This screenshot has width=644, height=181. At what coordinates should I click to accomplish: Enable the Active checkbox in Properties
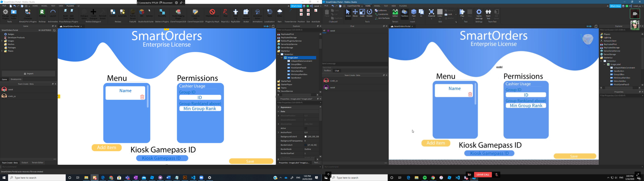coord(306,128)
